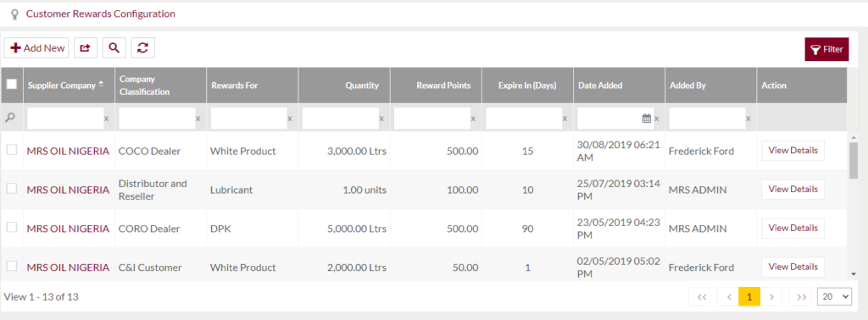Select page 1 in pagination

pyautogui.click(x=749, y=297)
